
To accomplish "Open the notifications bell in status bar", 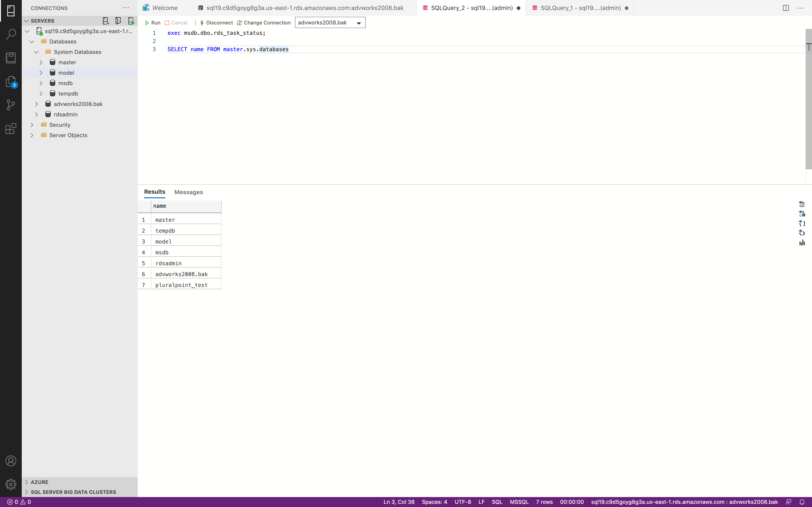I will (x=802, y=502).
